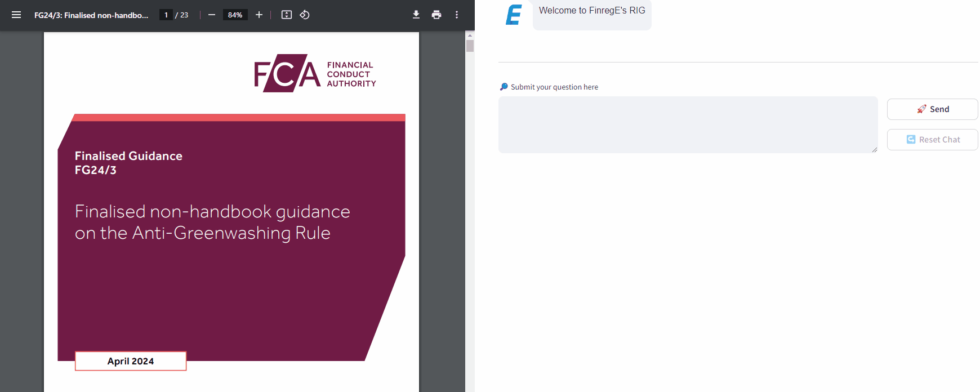Screen dimensions: 980x392
Task: Focus the question text area
Action: coord(688,124)
